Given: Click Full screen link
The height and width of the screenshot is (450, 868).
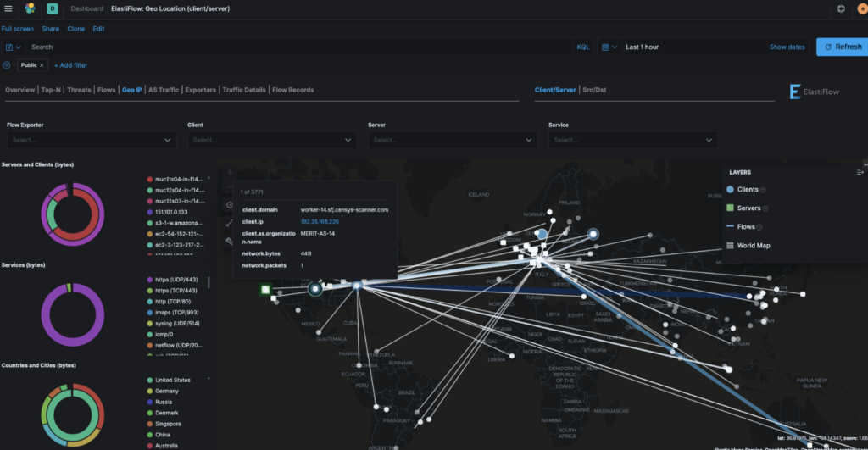Looking at the screenshot, I should click(x=17, y=29).
